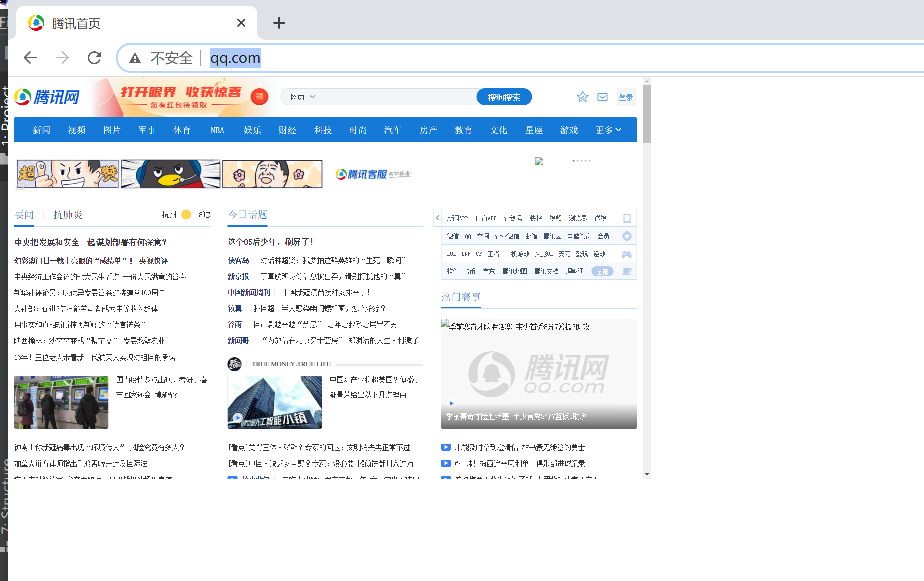Select the phone icon in quick links panel
The width and height of the screenshot is (924, 581).
coord(626,218)
